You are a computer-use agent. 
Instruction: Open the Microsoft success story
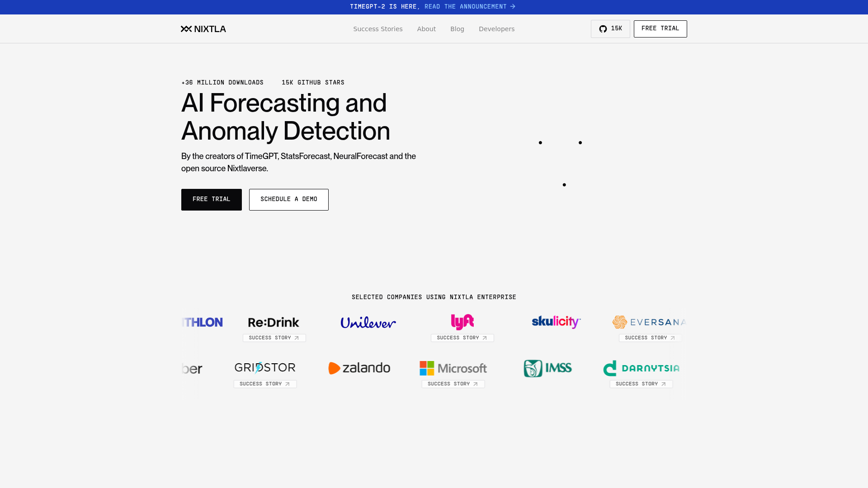[x=453, y=384]
